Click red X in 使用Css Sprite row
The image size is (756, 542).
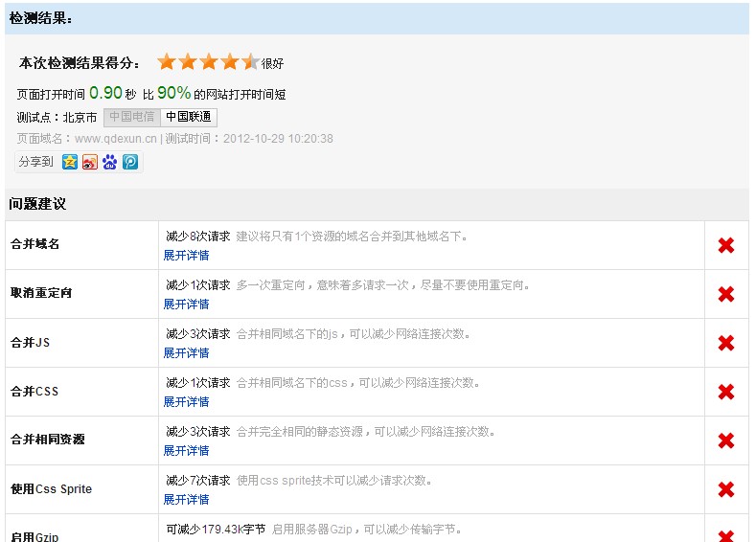(x=725, y=489)
